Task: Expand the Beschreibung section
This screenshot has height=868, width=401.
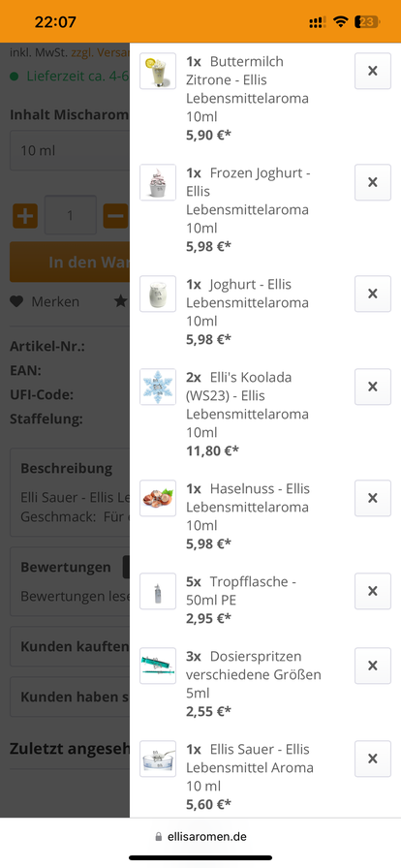Action: coord(70,493)
